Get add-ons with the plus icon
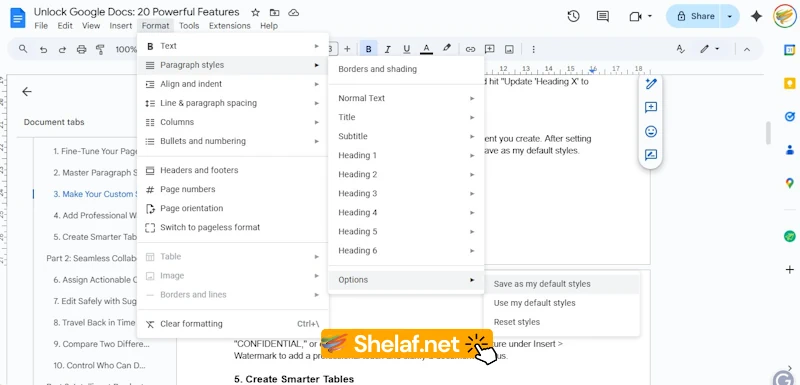 (789, 270)
